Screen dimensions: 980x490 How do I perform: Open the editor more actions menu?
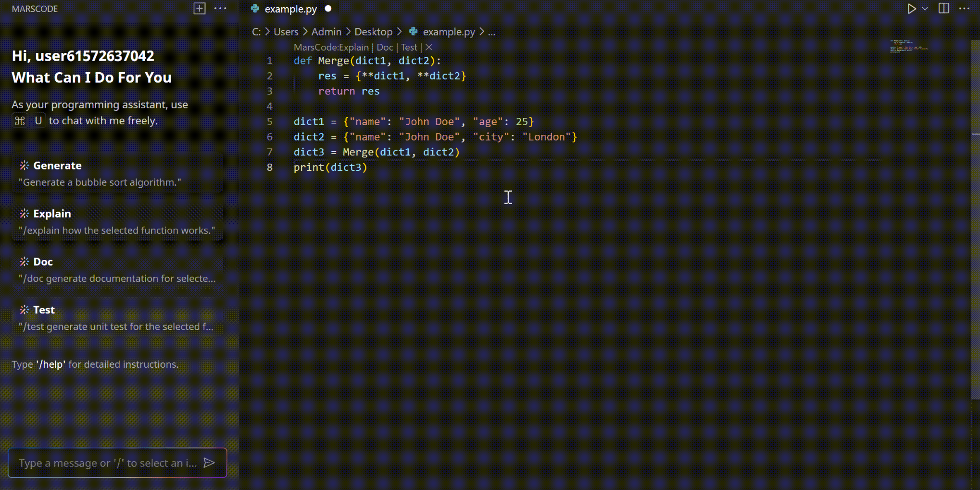[x=965, y=9]
